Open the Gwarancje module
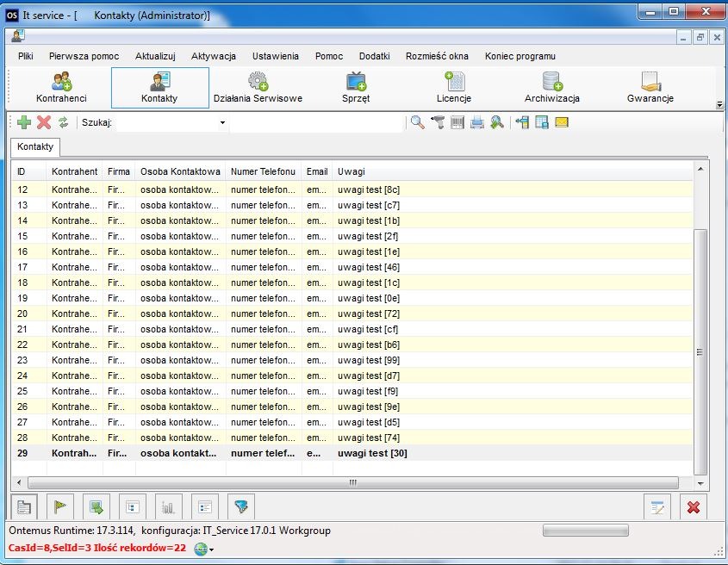 (x=650, y=88)
